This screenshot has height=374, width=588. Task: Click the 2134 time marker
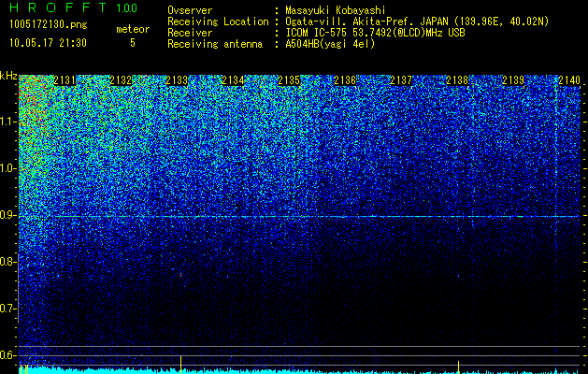(x=233, y=80)
